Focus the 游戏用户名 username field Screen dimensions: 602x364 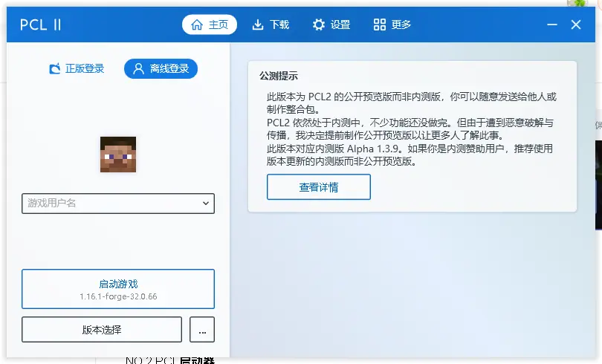coord(118,204)
